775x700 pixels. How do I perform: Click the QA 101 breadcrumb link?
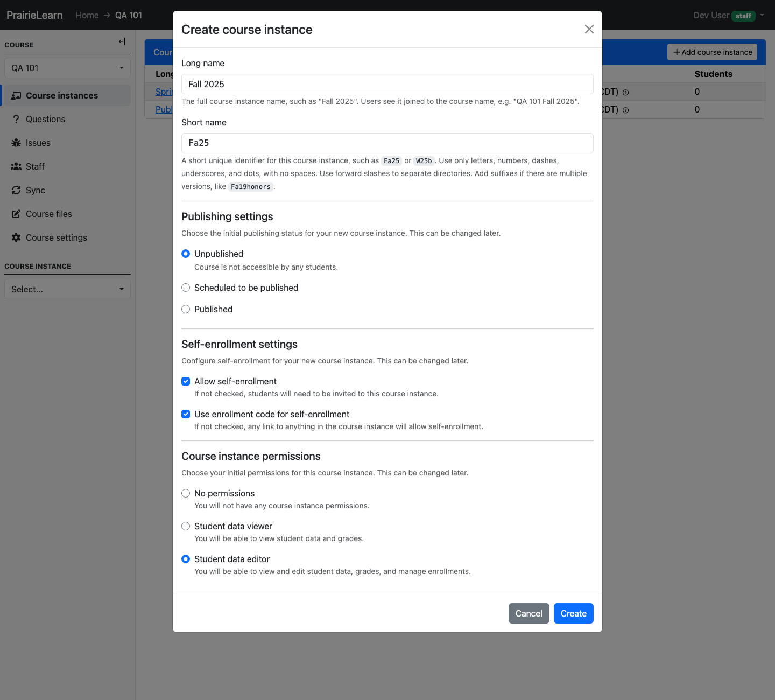click(x=129, y=15)
